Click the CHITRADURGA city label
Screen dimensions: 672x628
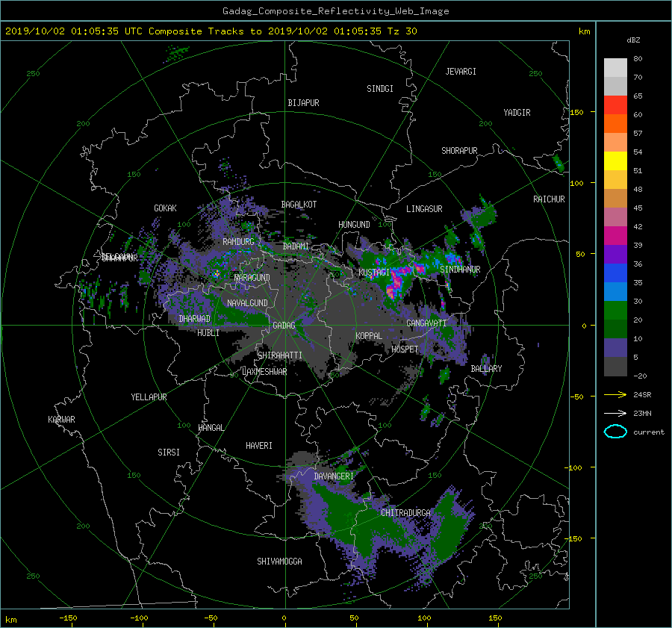[405, 513]
